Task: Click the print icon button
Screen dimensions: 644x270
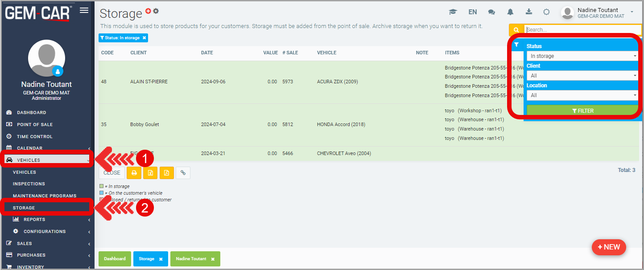Action: [134, 173]
